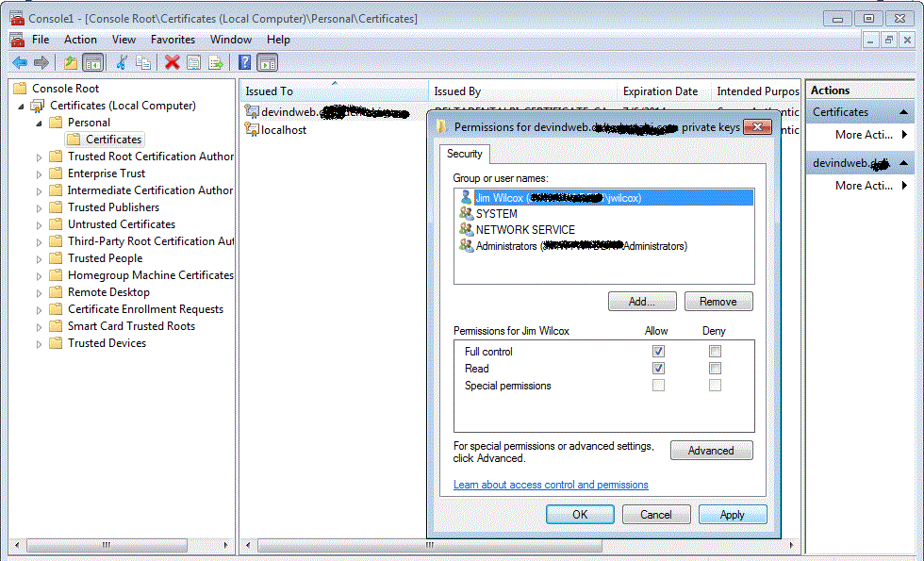Click Cancel in permissions dialog
This screenshot has height=561, width=924.
[x=656, y=515]
